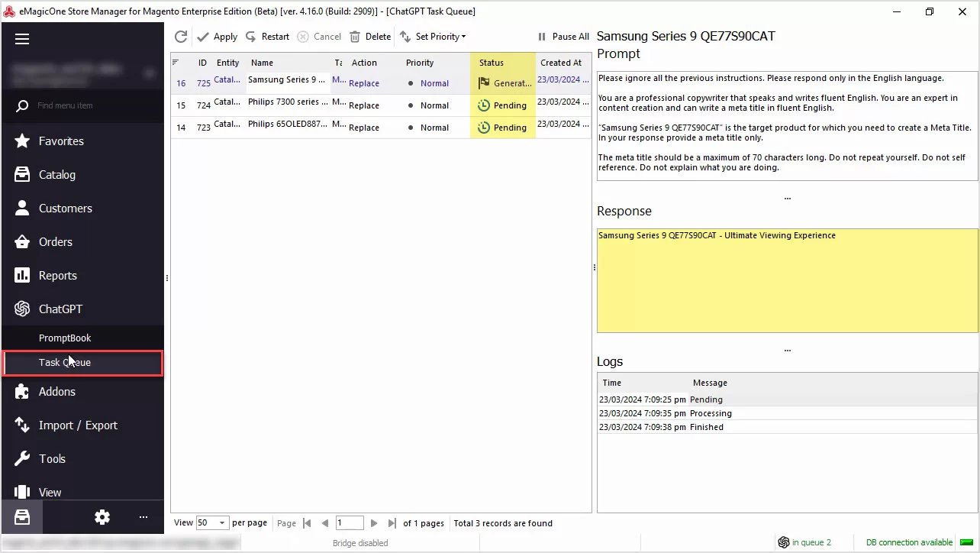Open PromptBook submenu item
The width and height of the screenshot is (980, 553).
click(82, 338)
